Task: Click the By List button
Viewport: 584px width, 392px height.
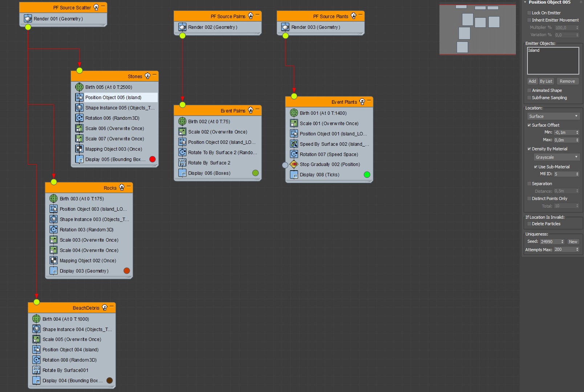Action: [x=546, y=81]
